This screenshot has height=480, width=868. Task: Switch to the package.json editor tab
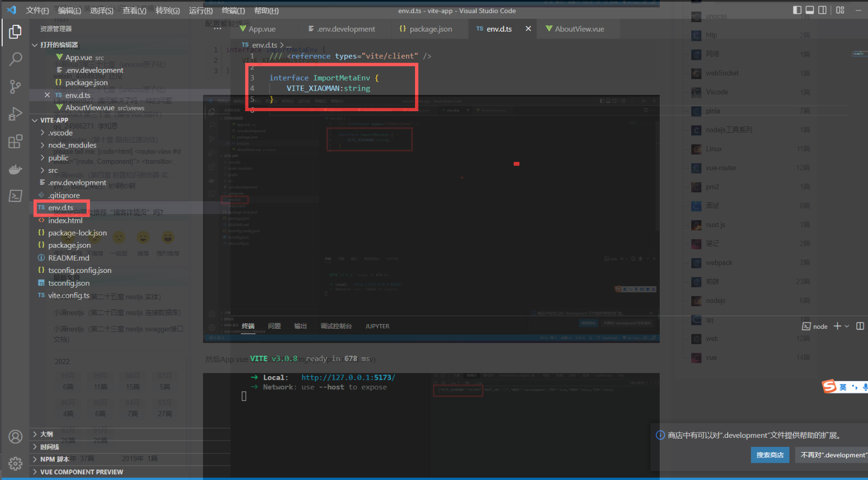point(430,29)
